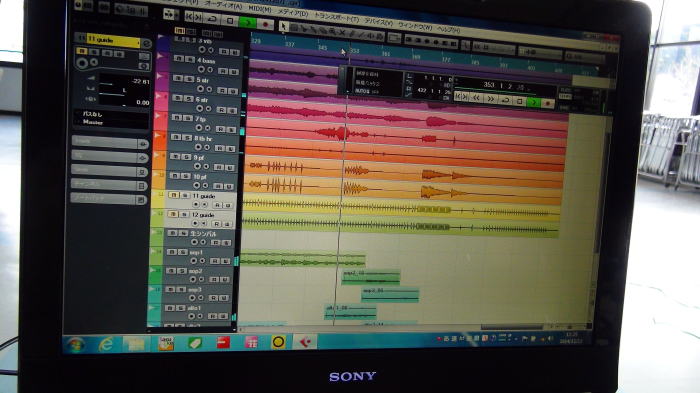Mute the 4 bass track
Viewport: 700px width, 393px height.
coord(179,59)
